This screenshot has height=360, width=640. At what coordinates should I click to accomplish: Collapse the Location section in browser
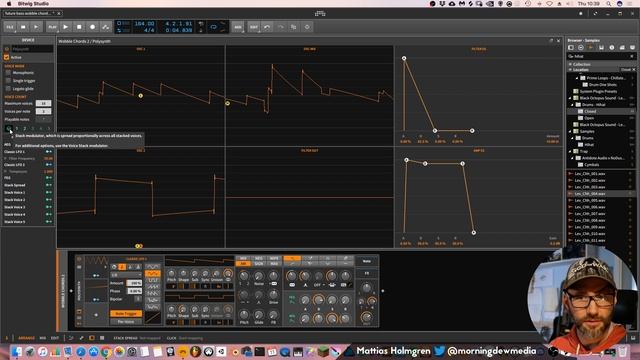(570, 70)
